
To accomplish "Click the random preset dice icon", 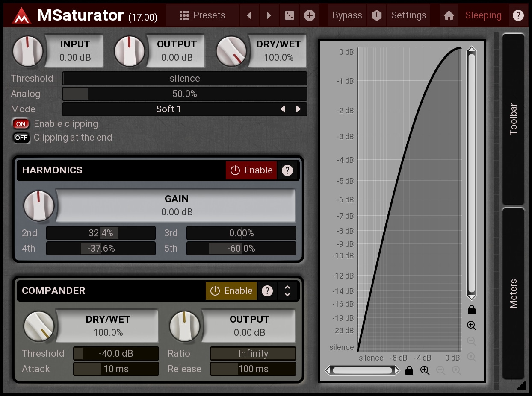I will tap(290, 16).
